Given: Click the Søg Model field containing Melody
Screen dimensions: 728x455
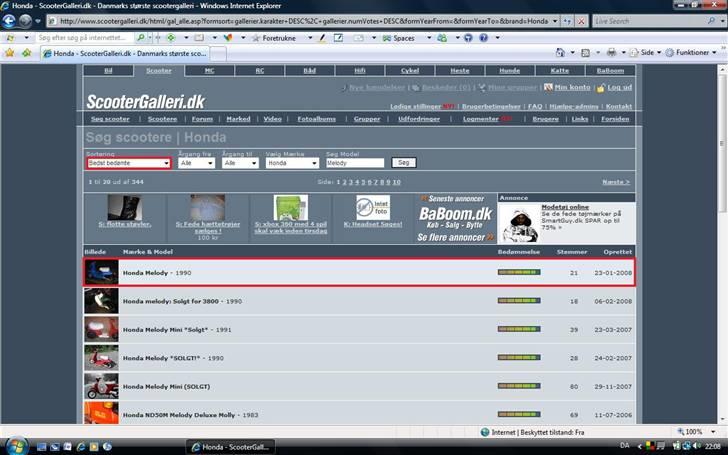Looking at the screenshot, I should 354,162.
